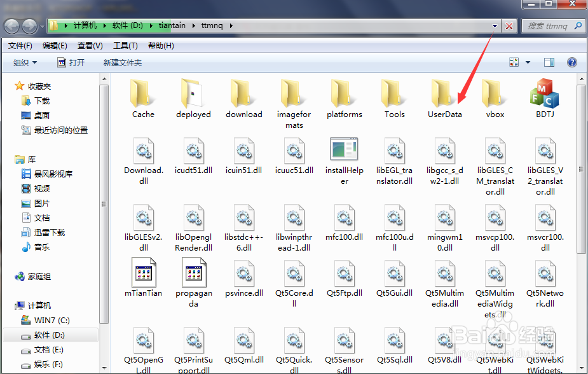Image resolution: width=588 pixels, height=374 pixels.
Task: Select WIN7 (C:) drive
Action: [x=45, y=321]
